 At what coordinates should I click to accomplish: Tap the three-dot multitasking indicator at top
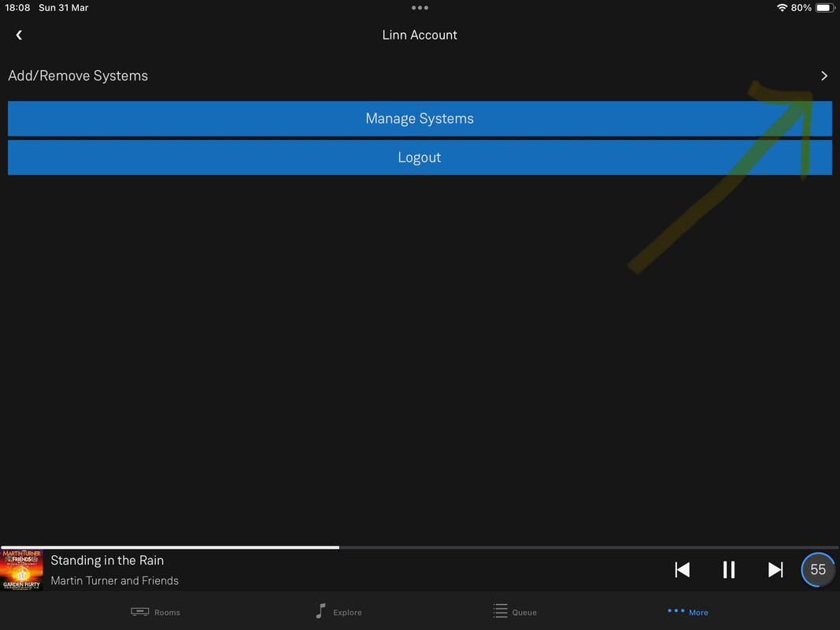[420, 8]
